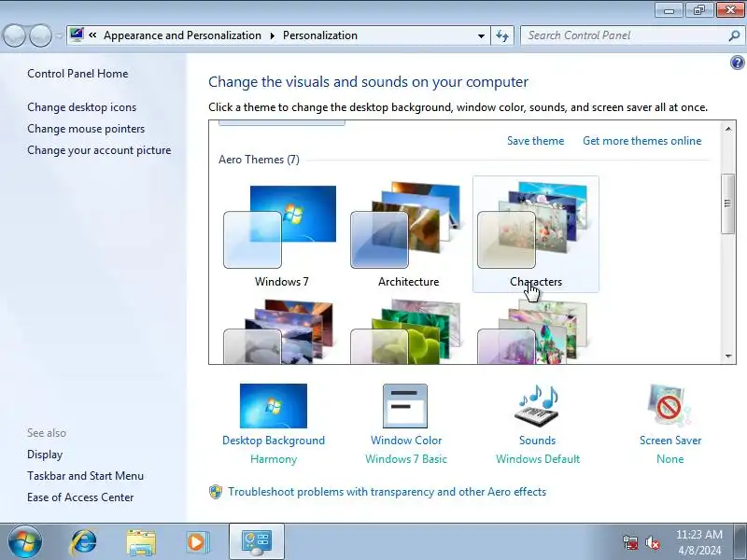747x560 pixels.
Task: Click the Window Color icon
Action: tap(405, 406)
